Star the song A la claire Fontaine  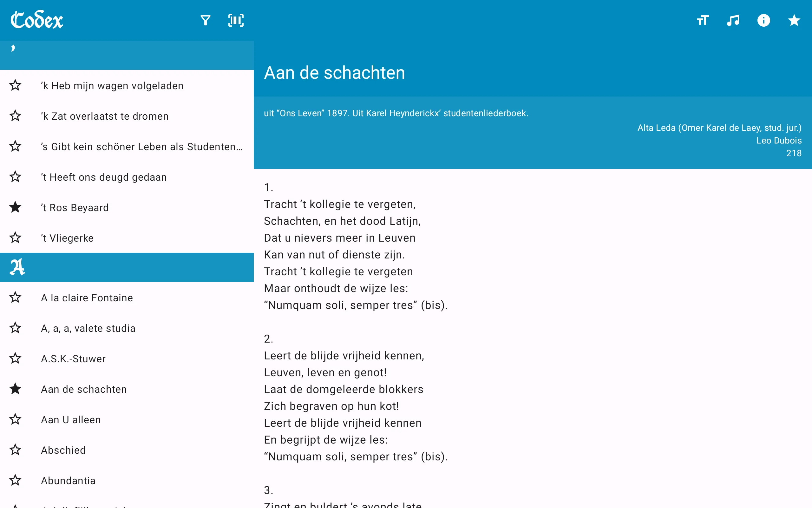point(15,297)
